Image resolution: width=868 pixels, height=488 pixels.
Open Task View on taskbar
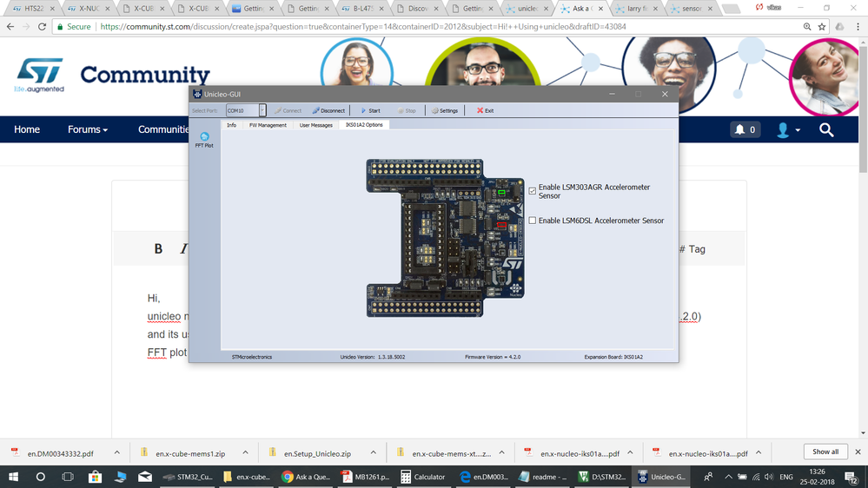point(68,477)
